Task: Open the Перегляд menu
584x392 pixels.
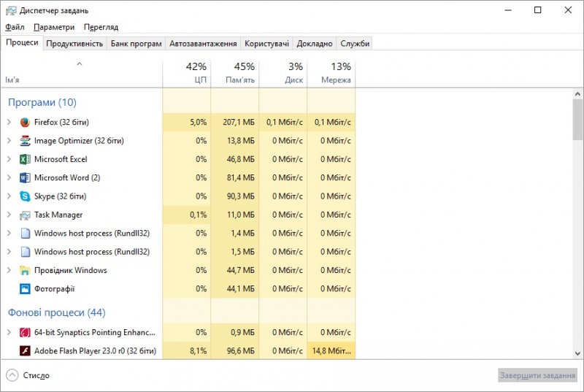Action: pos(101,27)
